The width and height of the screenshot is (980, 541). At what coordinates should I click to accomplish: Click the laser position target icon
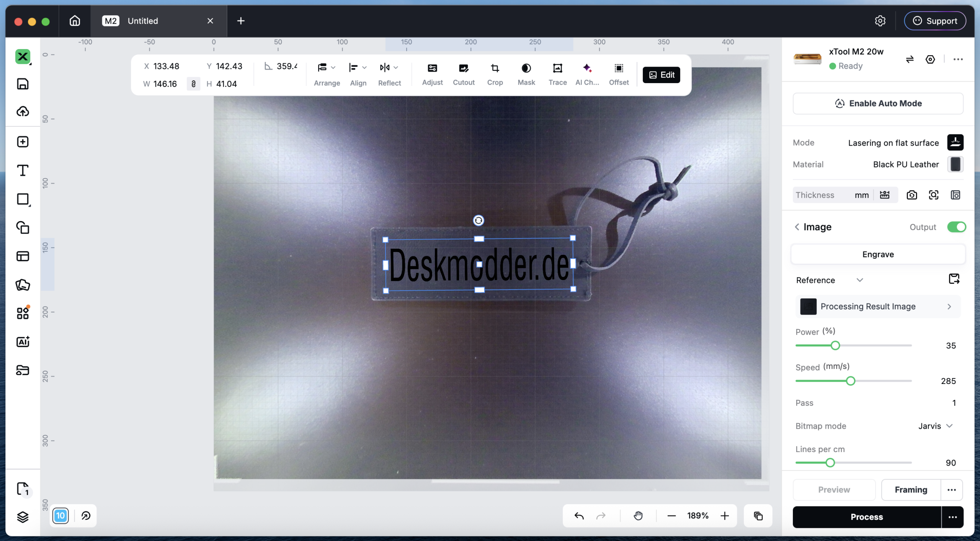tap(930, 59)
